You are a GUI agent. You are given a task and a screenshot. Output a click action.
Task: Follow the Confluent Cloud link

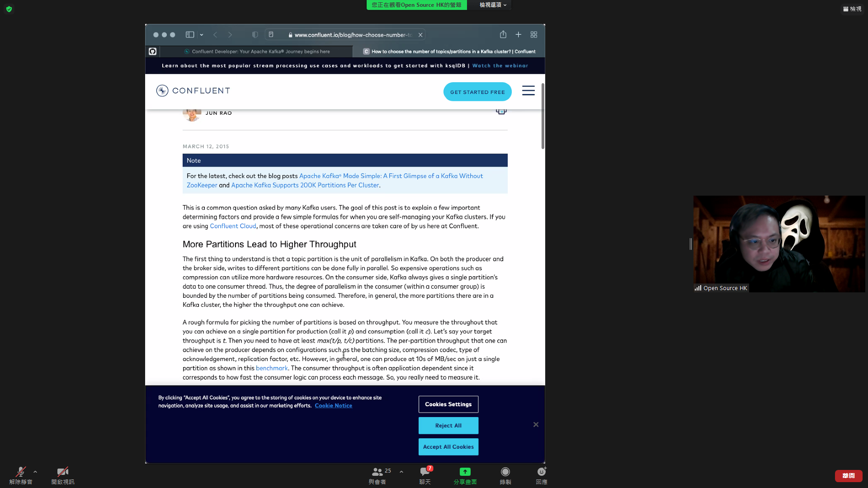point(233,226)
